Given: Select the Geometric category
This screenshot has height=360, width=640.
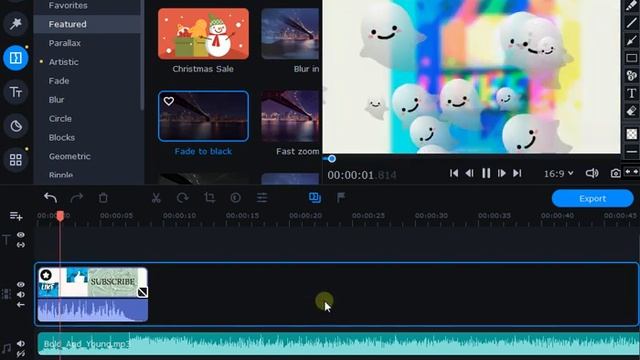Looking at the screenshot, I should 70,156.
